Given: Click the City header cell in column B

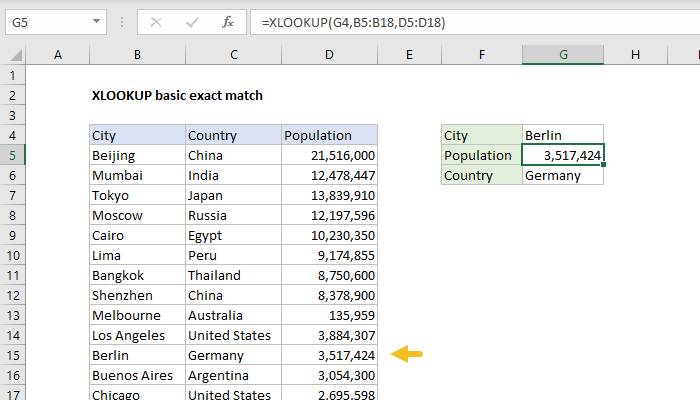Looking at the screenshot, I should [x=137, y=135].
